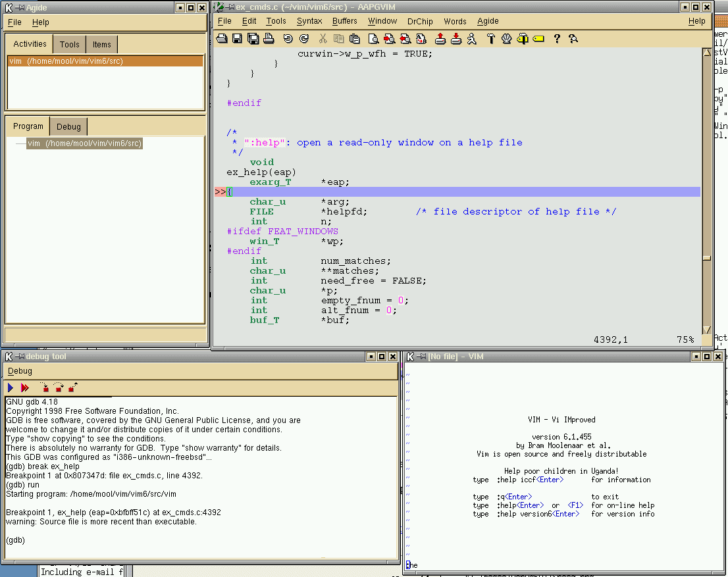The image size is (728, 577).
Task: Click the >> breakpoint sign in the editor
Action: click(x=220, y=191)
